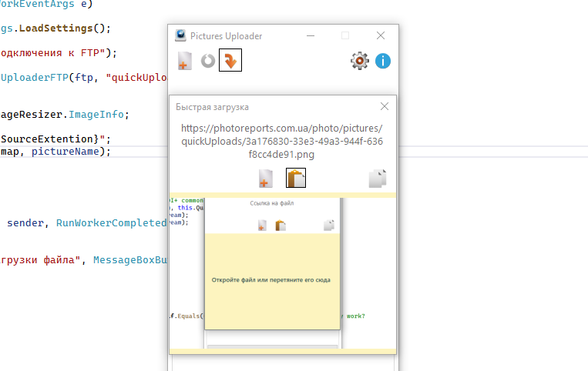
Task: Click ImageInfo in the code editor
Action: coord(97,114)
